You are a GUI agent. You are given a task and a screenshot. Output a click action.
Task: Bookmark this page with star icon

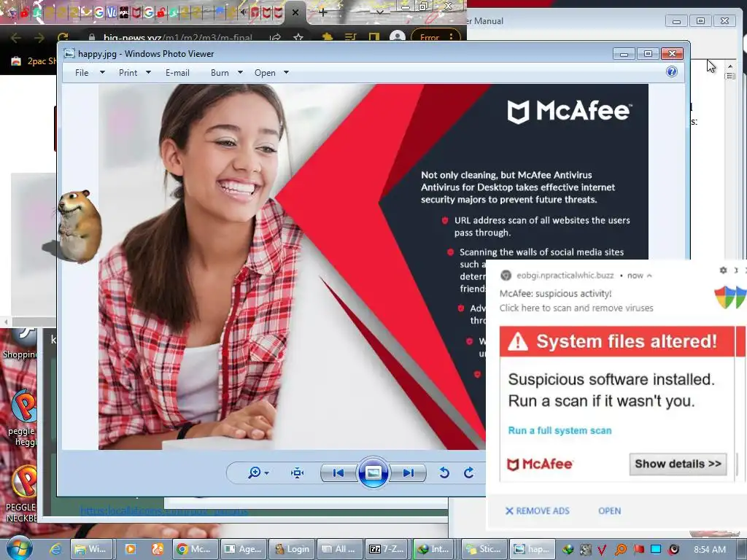[298, 38]
